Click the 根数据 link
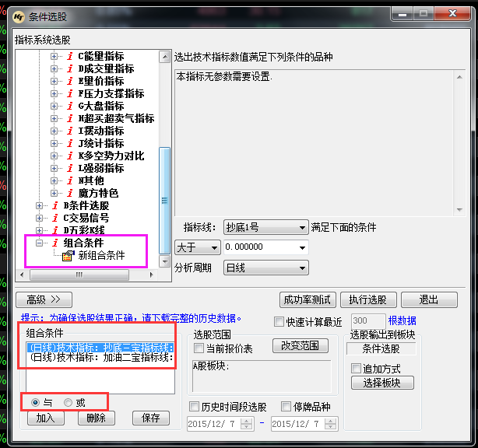The width and height of the screenshot is (478, 448). [x=402, y=320]
